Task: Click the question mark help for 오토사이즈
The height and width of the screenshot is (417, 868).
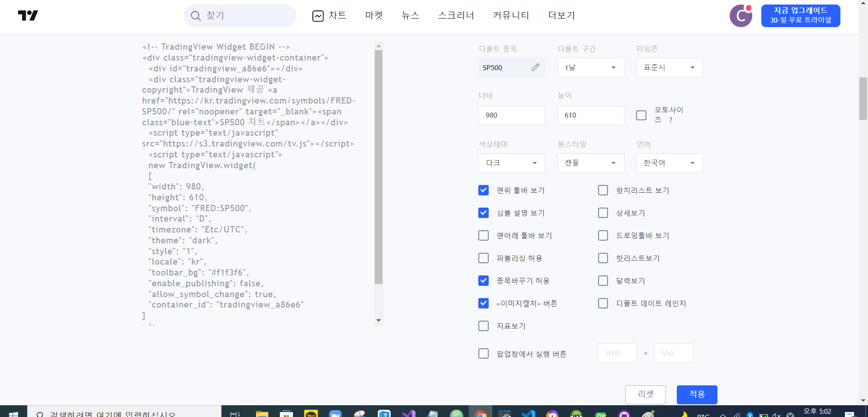Action: 670,120
